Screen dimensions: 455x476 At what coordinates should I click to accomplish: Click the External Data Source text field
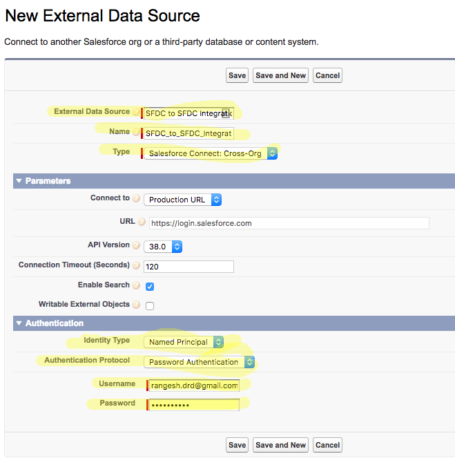click(x=188, y=113)
